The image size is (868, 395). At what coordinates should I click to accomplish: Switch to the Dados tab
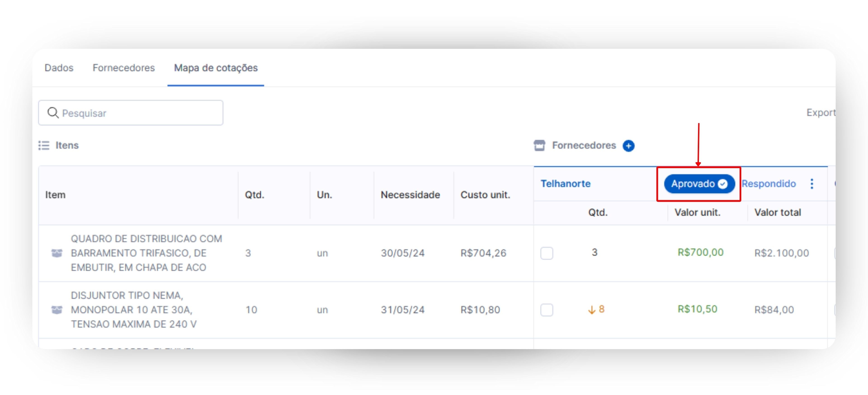click(59, 68)
